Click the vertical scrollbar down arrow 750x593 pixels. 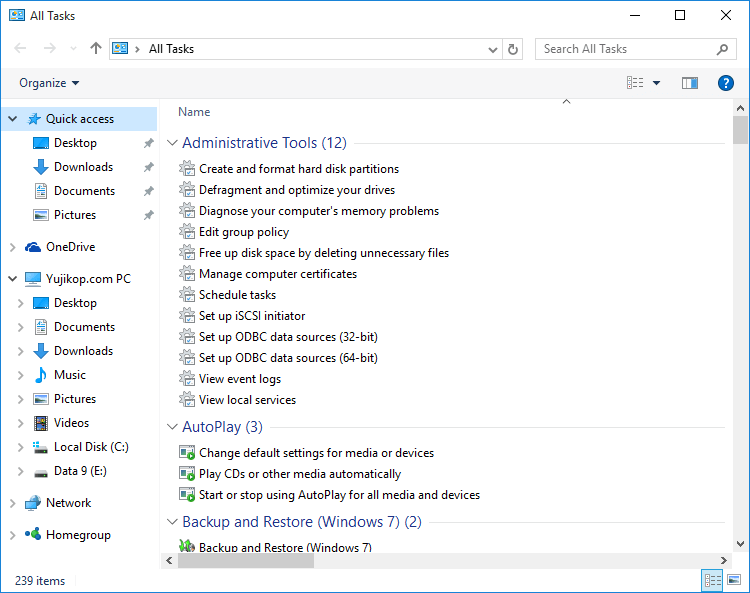click(740, 544)
